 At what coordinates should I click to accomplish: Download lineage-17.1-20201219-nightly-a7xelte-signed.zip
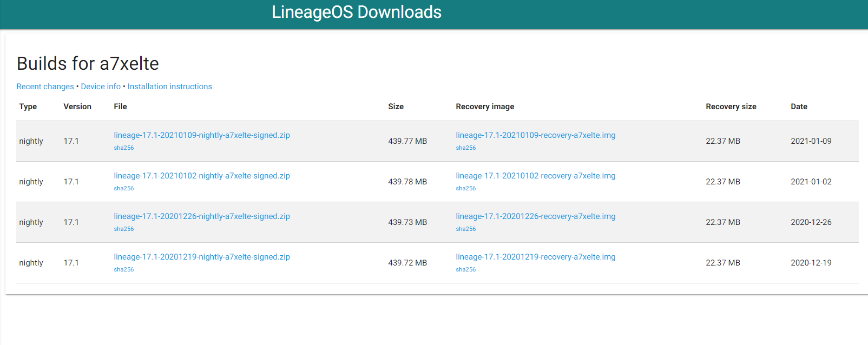[x=202, y=257]
